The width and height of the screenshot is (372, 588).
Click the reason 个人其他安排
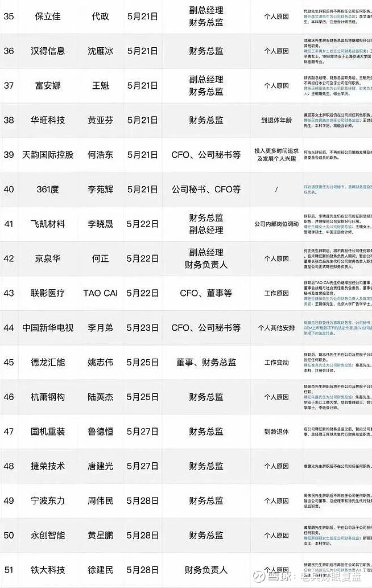[276, 328]
